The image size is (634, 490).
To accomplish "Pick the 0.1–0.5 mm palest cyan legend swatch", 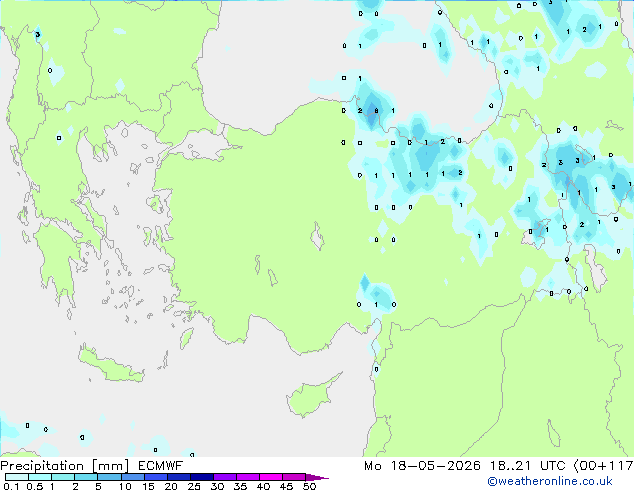I will coord(17,477).
